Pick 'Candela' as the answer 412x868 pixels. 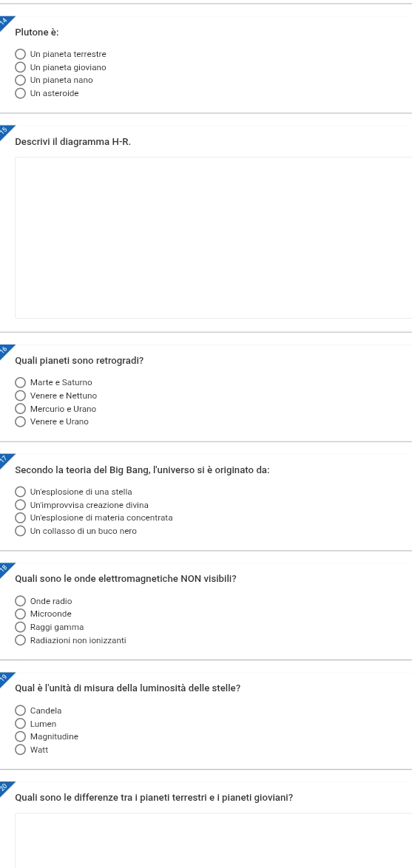tap(21, 711)
